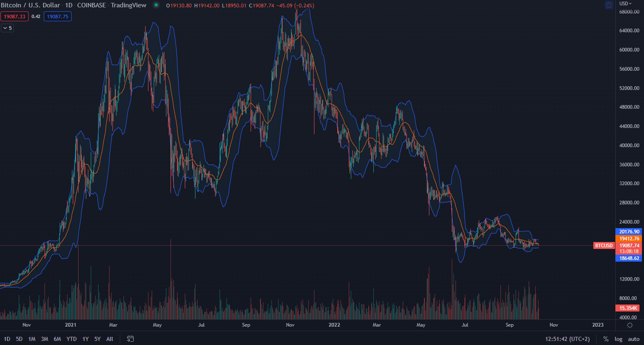Click the orange 19412.76 moving average label

tap(629, 239)
